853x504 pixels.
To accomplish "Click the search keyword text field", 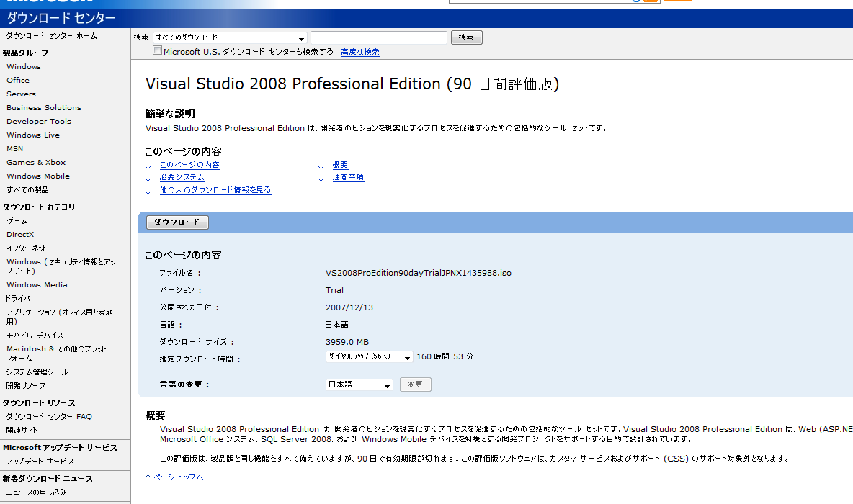I will click(379, 37).
